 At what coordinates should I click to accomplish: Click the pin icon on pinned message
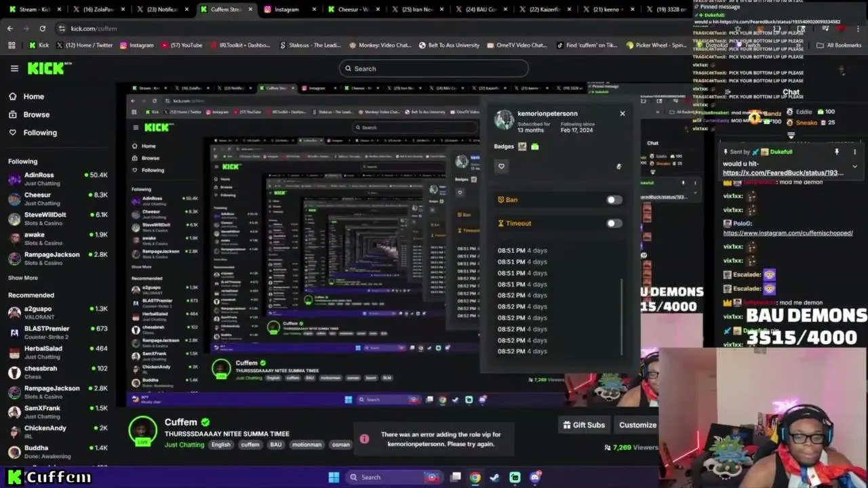[x=837, y=152]
